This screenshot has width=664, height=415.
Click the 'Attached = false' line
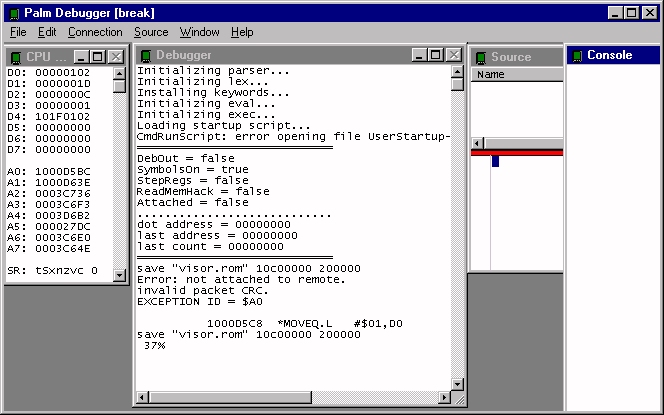click(x=193, y=202)
